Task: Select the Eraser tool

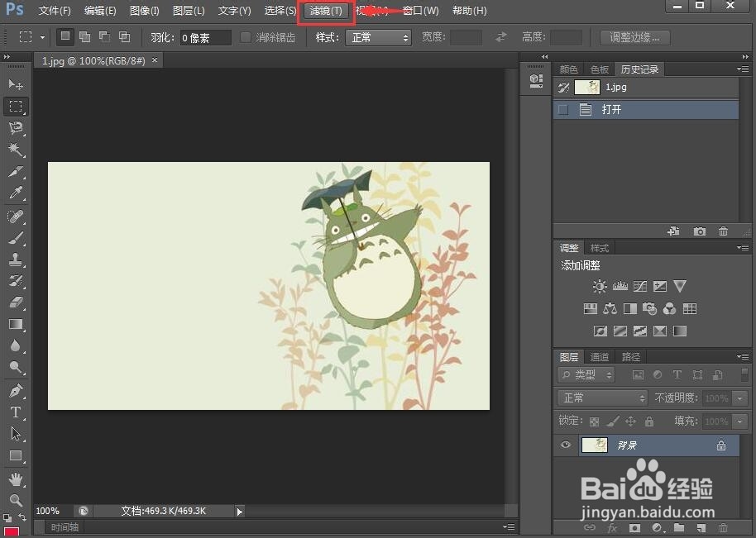Action: pos(16,302)
